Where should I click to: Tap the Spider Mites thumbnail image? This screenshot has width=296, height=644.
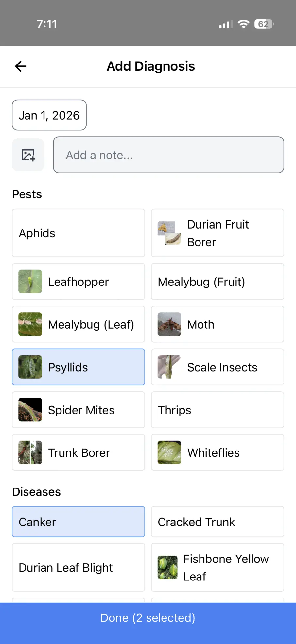(30, 410)
